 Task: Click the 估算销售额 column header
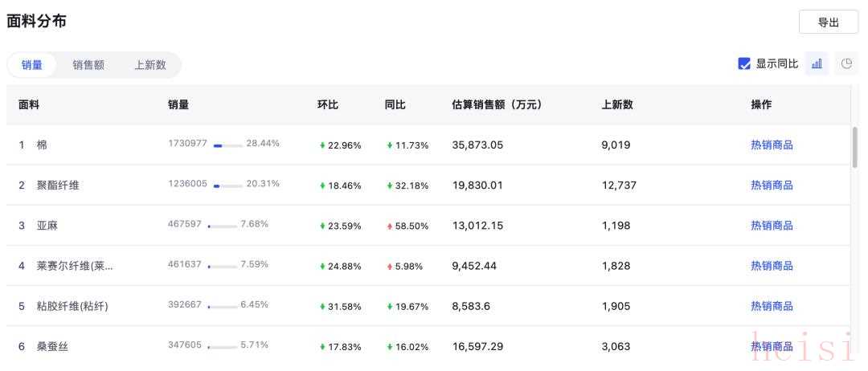(x=497, y=104)
